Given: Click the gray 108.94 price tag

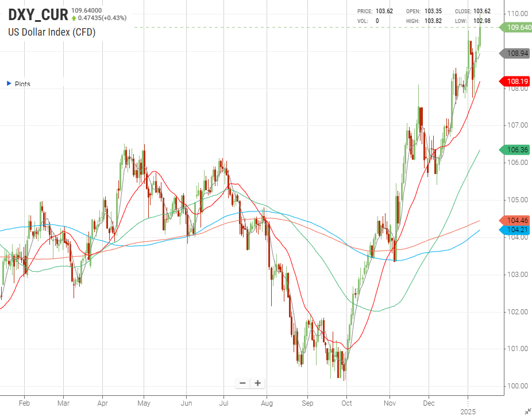Looking at the screenshot, I should pyautogui.click(x=517, y=53).
